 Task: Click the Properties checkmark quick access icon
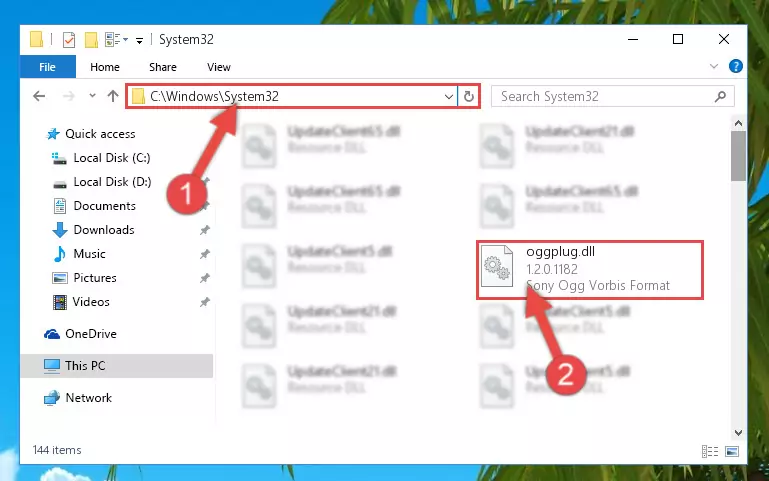[x=69, y=40]
